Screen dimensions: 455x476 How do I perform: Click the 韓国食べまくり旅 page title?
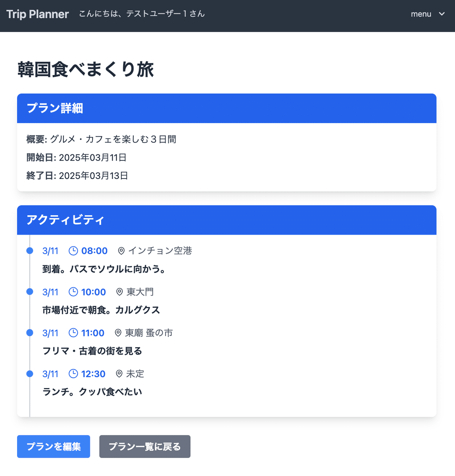86,70
